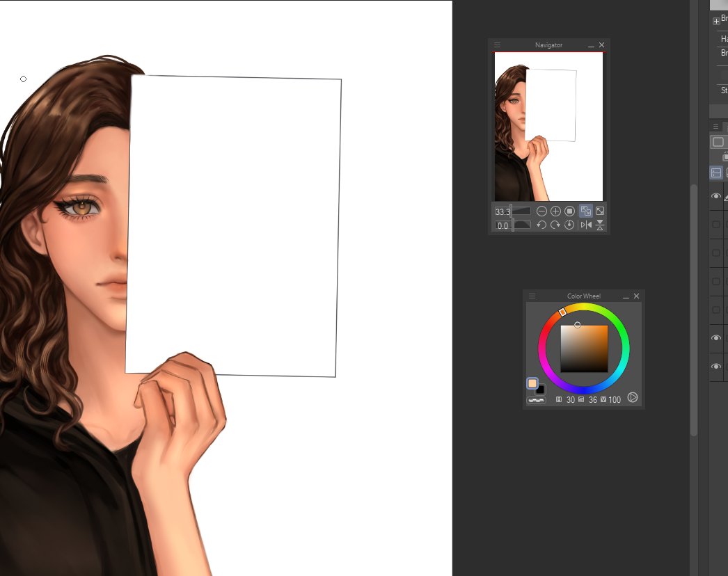Adjust the Navigator rotation slider at 0.0
Viewport: 728px width, 576px height.
tap(512, 225)
